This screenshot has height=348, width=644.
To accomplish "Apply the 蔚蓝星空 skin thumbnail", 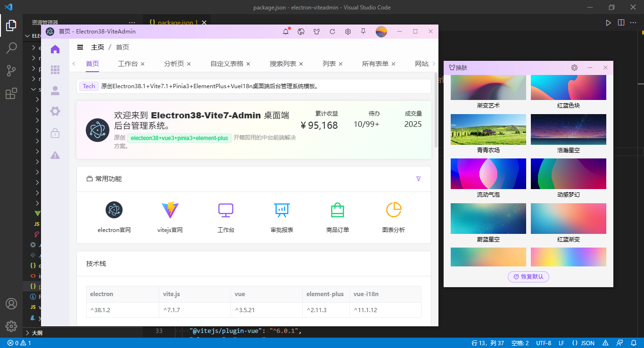I will point(488,218).
